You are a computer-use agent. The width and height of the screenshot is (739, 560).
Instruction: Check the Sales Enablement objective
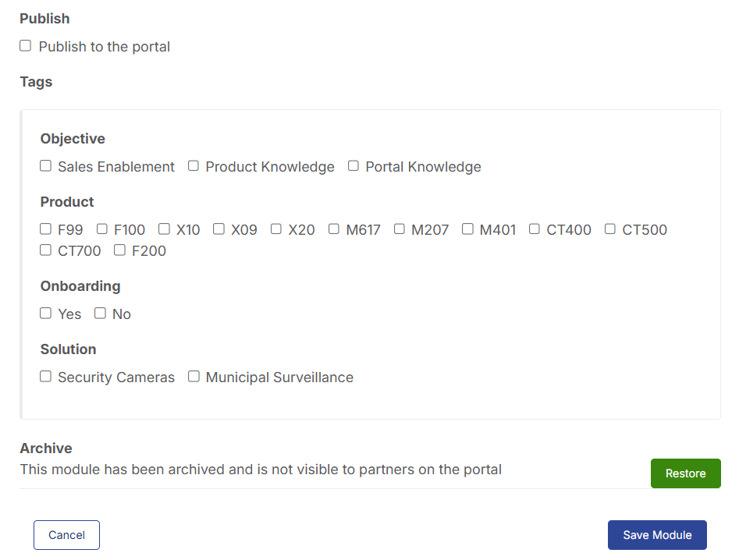click(46, 166)
